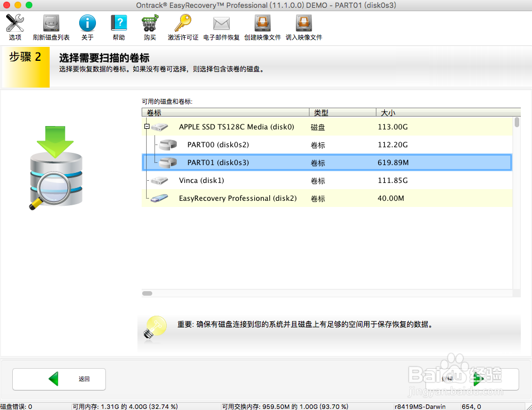The image size is (532, 410).
Task: Click the 返回 back button
Action: tap(59, 379)
